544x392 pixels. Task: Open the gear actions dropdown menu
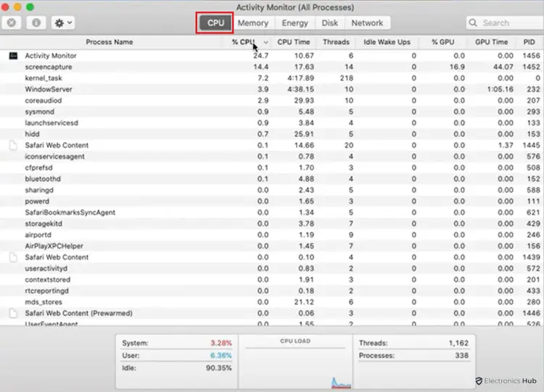click(x=63, y=23)
